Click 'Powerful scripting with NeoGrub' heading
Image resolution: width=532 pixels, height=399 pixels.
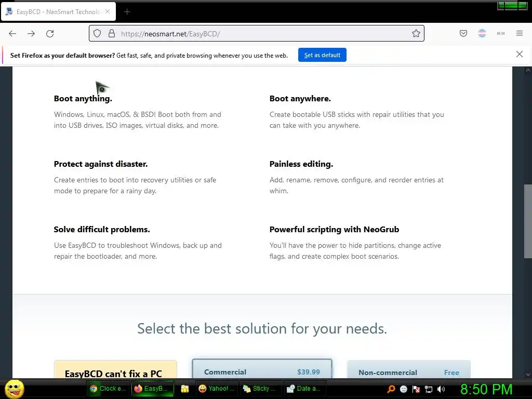coord(334,230)
